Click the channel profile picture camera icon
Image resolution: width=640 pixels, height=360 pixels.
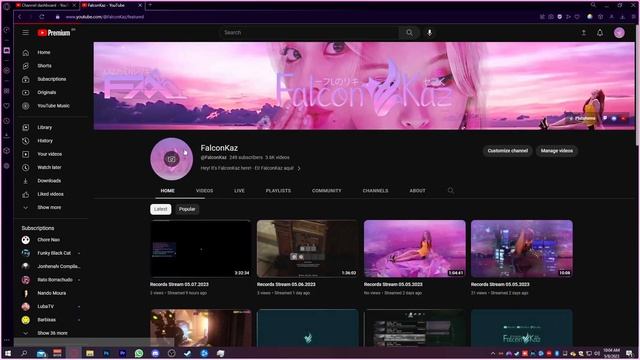point(171,159)
